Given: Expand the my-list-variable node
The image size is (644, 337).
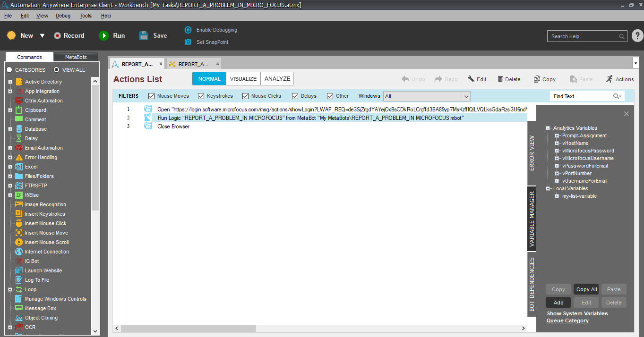Looking at the screenshot, I should [557, 196].
